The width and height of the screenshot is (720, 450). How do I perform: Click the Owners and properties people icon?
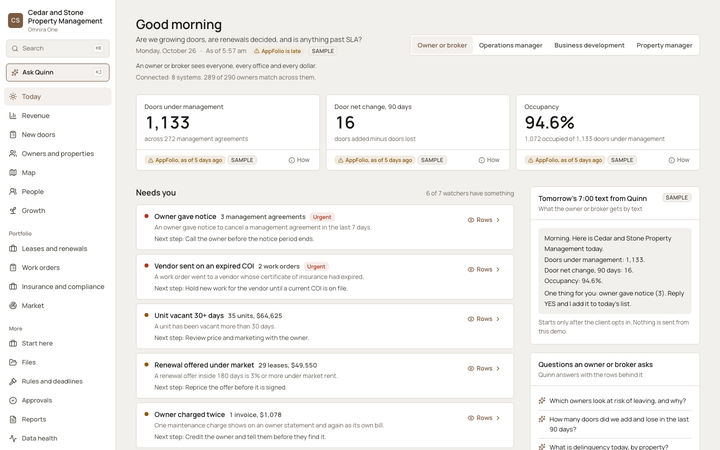point(13,153)
